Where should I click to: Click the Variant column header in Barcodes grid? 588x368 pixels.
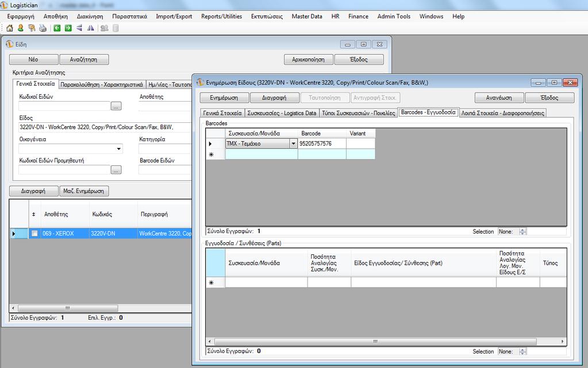click(360, 133)
